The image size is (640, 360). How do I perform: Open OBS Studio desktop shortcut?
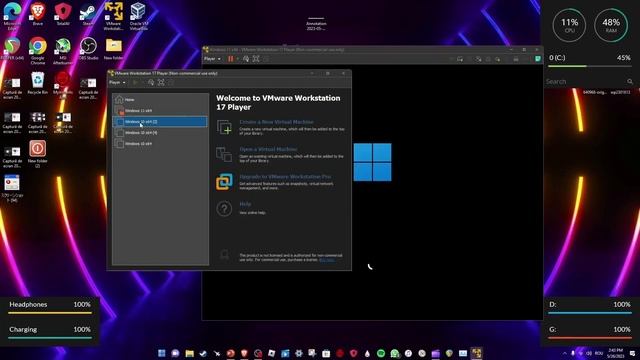pyautogui.click(x=88, y=49)
